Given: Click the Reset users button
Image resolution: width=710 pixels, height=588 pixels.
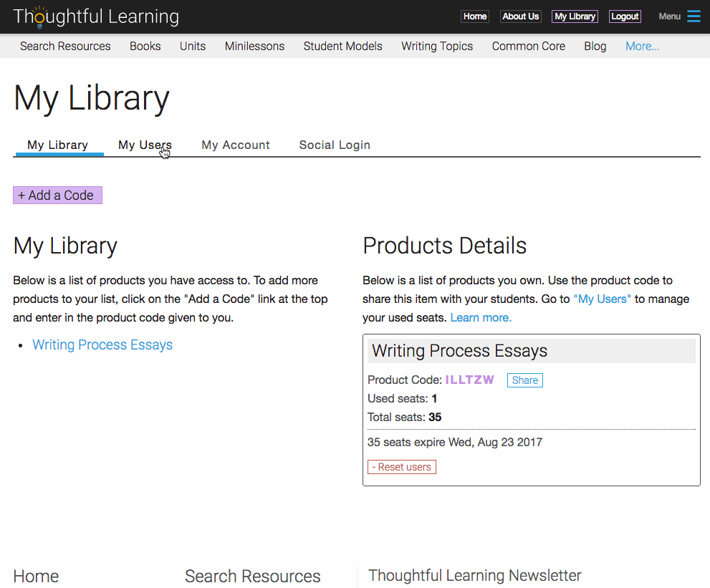Looking at the screenshot, I should pyautogui.click(x=402, y=467).
